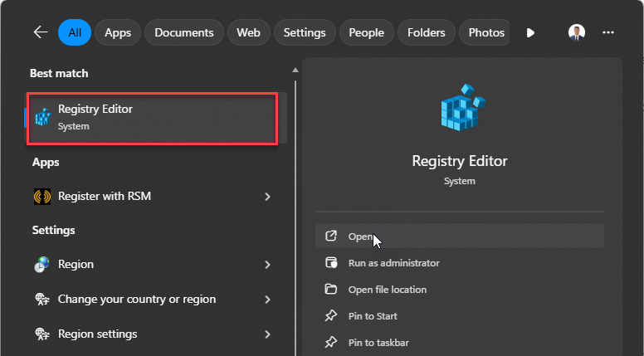Viewport: 644px width, 356px height.
Task: Click the Pin to Start pin icon
Action: (331, 316)
